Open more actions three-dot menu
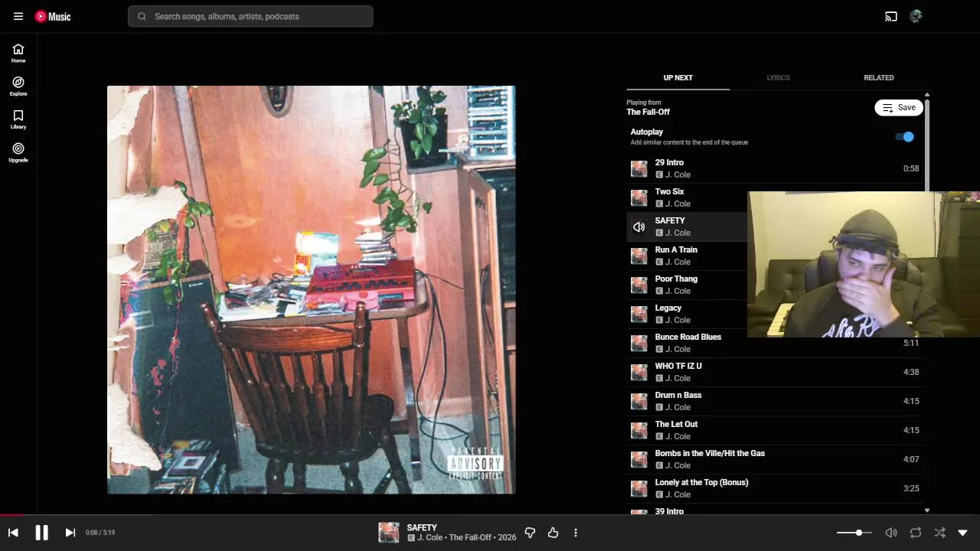Viewport: 980px width, 551px height. [576, 533]
